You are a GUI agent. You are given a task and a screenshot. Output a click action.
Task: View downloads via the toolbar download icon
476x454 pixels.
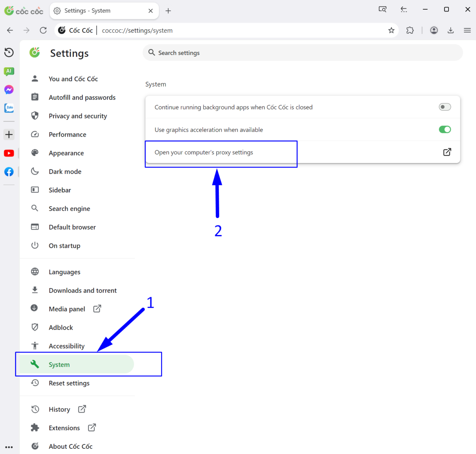(451, 30)
